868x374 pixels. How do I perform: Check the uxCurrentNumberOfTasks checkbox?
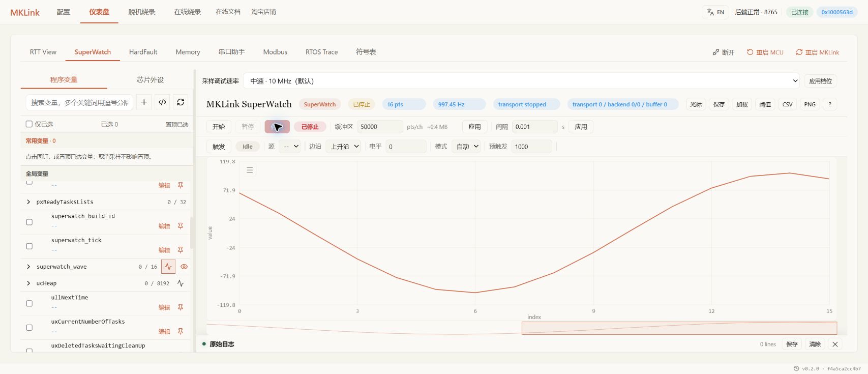[29, 328]
